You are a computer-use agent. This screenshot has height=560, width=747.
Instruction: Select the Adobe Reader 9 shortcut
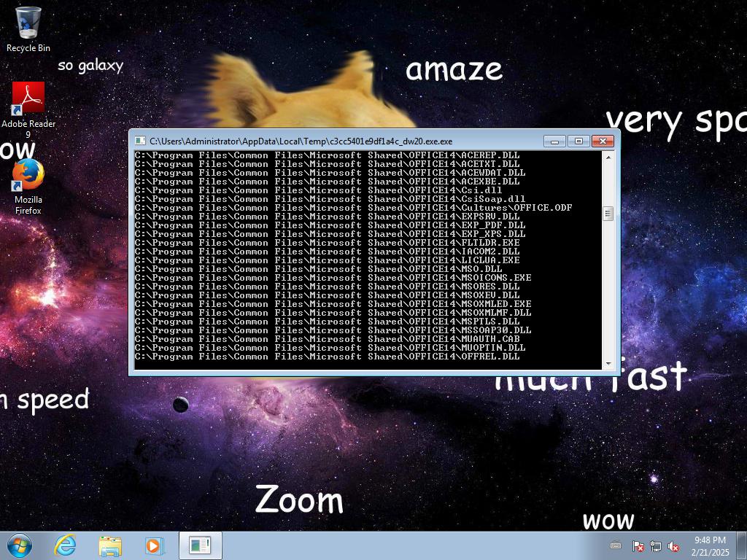[28, 109]
